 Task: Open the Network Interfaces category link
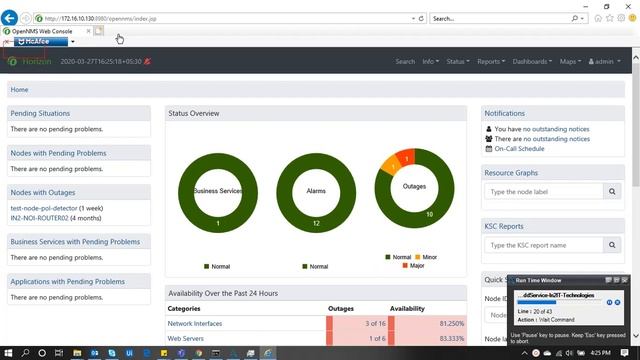coord(195,323)
